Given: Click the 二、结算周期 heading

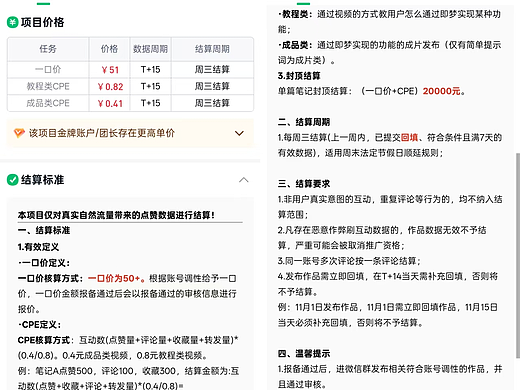Looking at the screenshot, I should point(304,122).
